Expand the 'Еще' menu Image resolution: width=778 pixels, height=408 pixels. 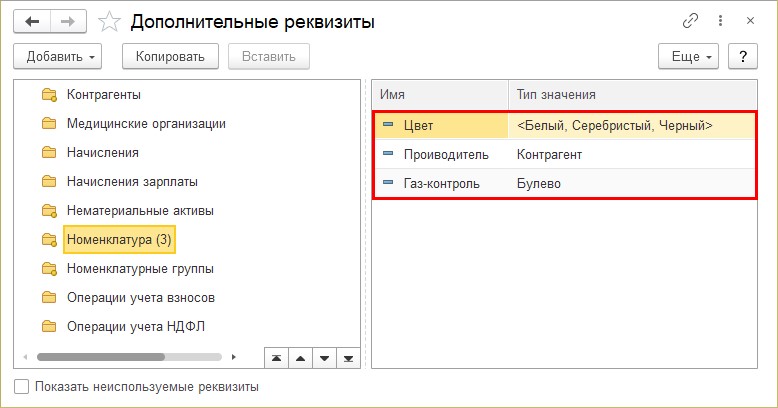pos(689,56)
